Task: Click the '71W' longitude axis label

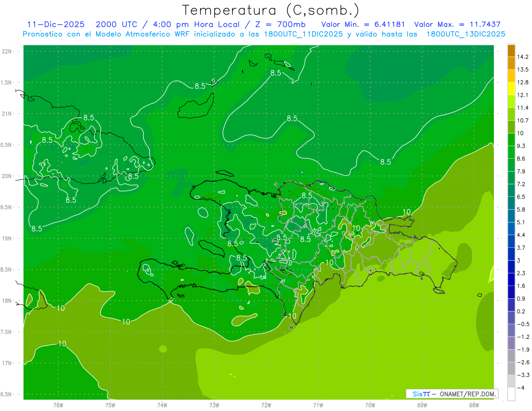Action: (318, 405)
